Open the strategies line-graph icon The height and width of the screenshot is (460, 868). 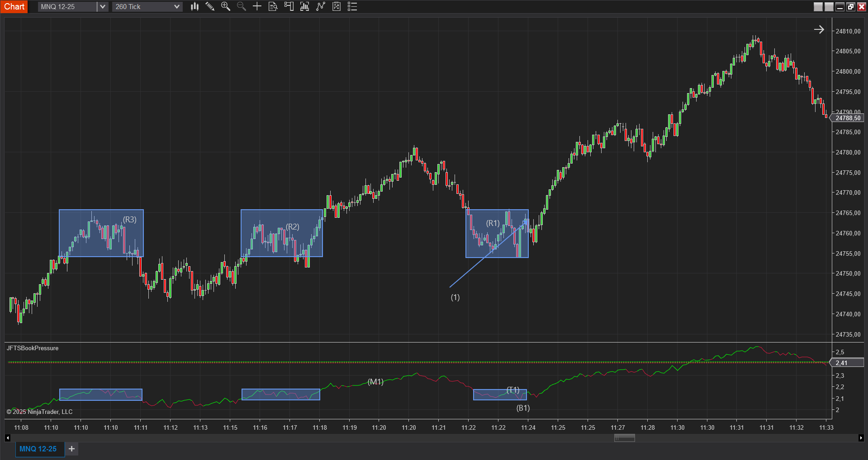coord(320,6)
